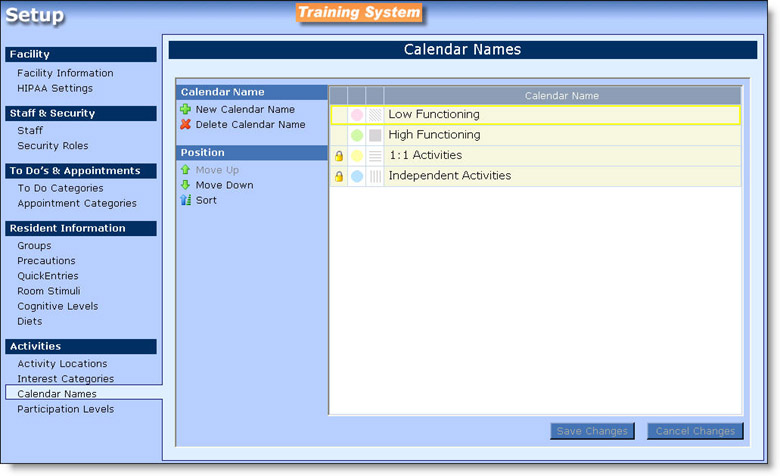Click the Sort text link
The image size is (780, 476).
(206, 200)
